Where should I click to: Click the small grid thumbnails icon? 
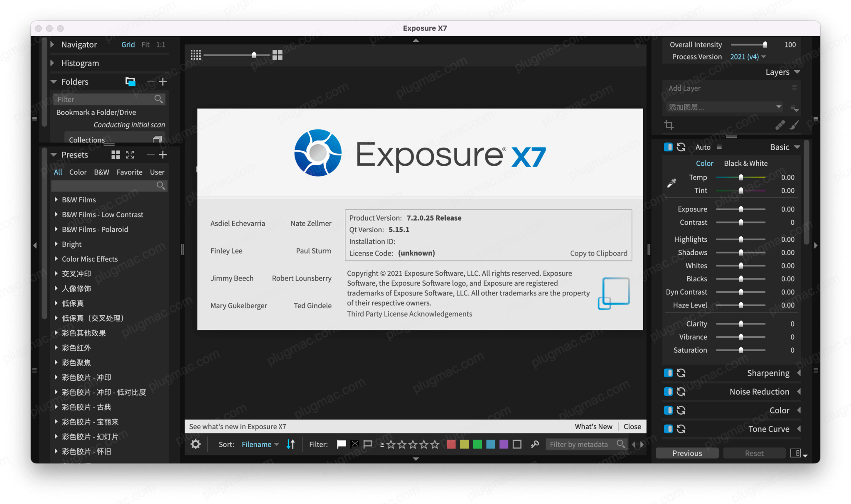(x=196, y=55)
